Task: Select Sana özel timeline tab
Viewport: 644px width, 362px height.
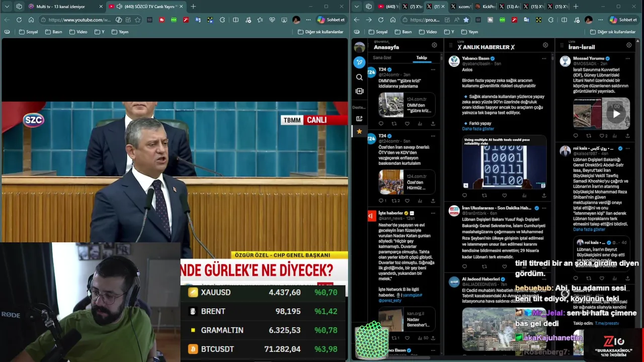Action: tap(382, 58)
